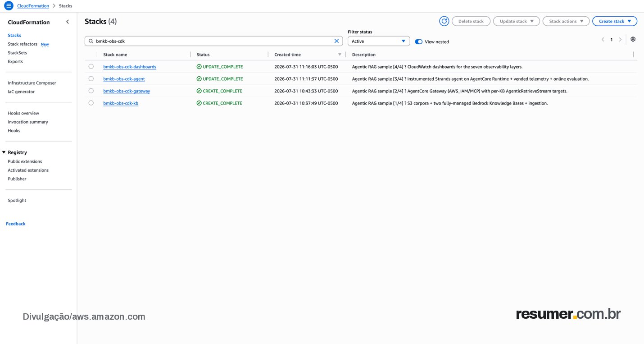Toggle the View nested switch
The width and height of the screenshot is (644, 344).
[419, 41]
